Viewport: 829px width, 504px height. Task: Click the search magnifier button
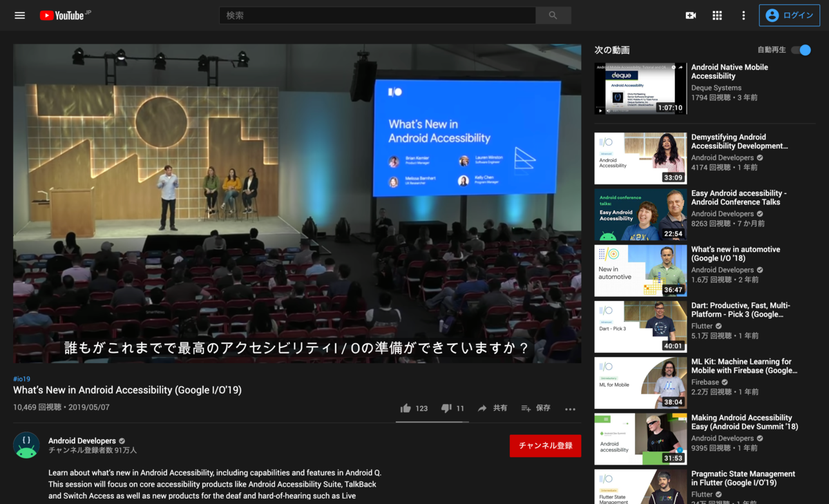point(553,15)
